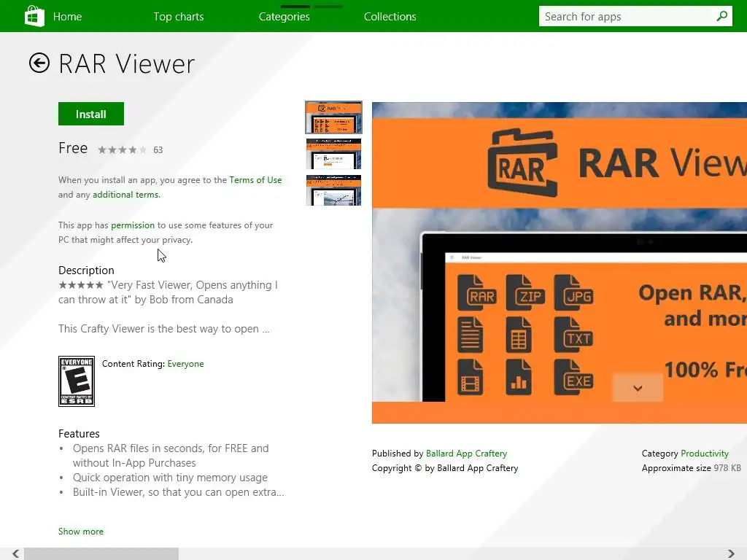The height and width of the screenshot is (560, 747).
Task: Click the Features heading
Action: pos(79,434)
